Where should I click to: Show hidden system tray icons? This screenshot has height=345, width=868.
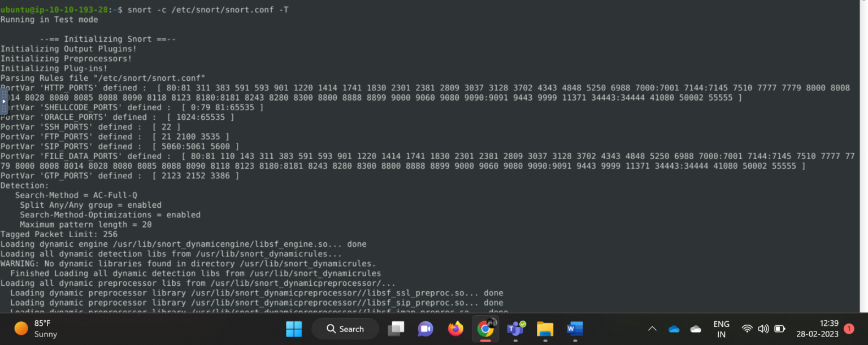[x=652, y=329]
